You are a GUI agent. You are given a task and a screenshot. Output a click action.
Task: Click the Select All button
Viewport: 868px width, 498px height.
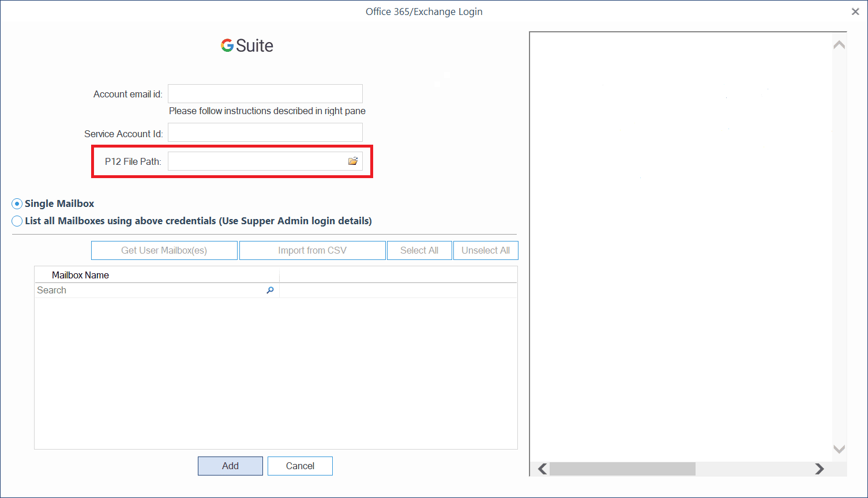point(419,250)
